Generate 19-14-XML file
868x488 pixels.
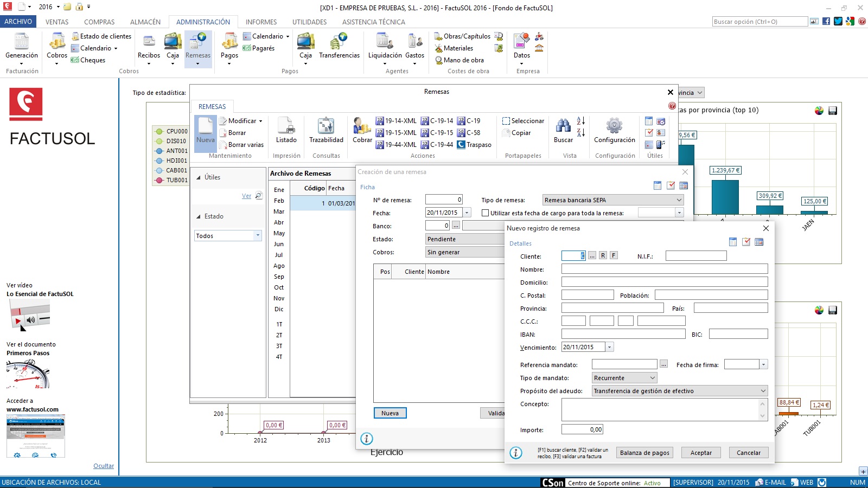click(396, 121)
